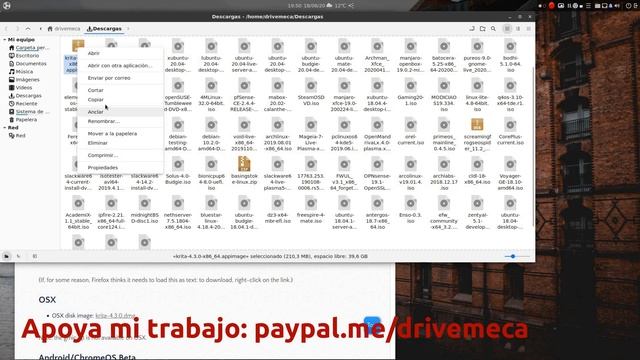Image resolution: width=640 pixels, height=360 pixels.
Task: Create a new folder from the toolbar
Action: (482, 29)
